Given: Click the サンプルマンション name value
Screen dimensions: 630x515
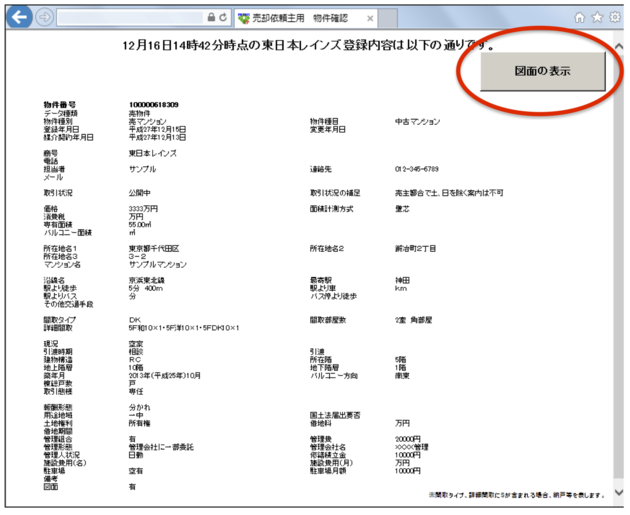Looking at the screenshot, I should 158,264.
